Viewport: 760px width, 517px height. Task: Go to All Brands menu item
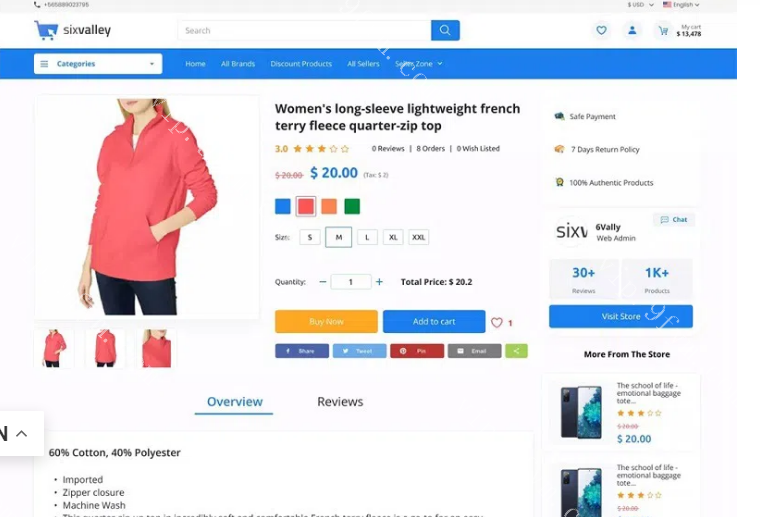(238, 64)
